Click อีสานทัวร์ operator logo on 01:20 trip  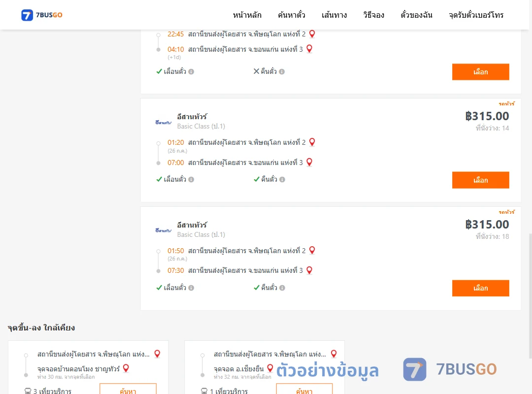click(163, 122)
